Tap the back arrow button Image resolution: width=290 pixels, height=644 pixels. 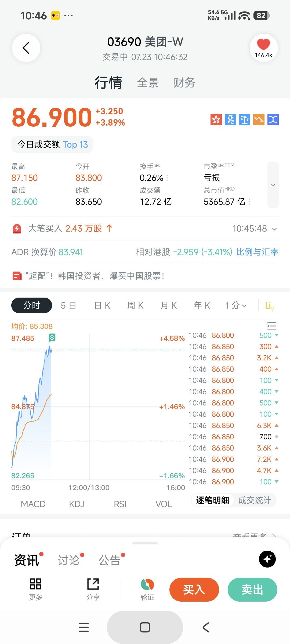click(26, 48)
